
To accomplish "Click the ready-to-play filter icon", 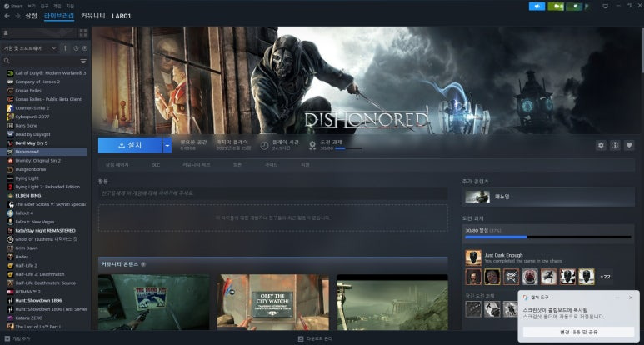I will pyautogui.click(x=85, y=48).
